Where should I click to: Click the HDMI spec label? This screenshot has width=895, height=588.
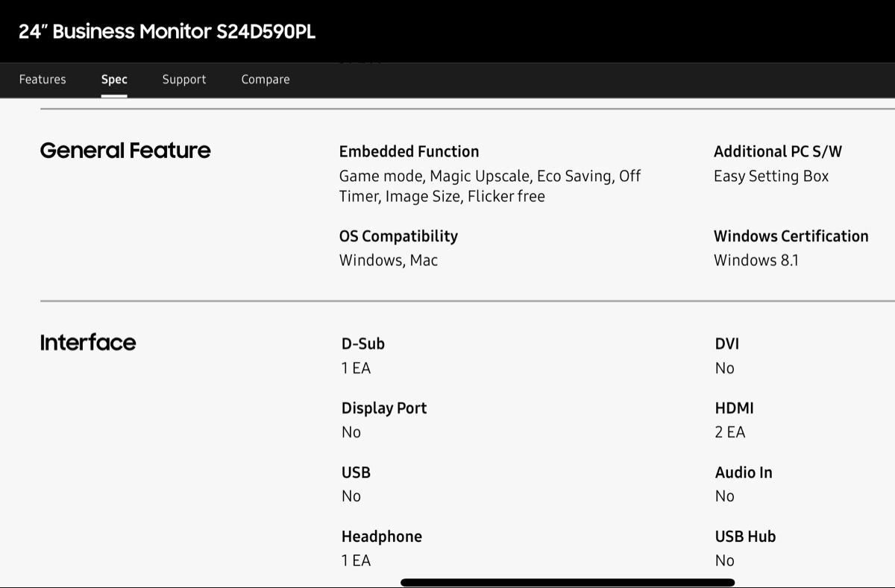click(735, 408)
